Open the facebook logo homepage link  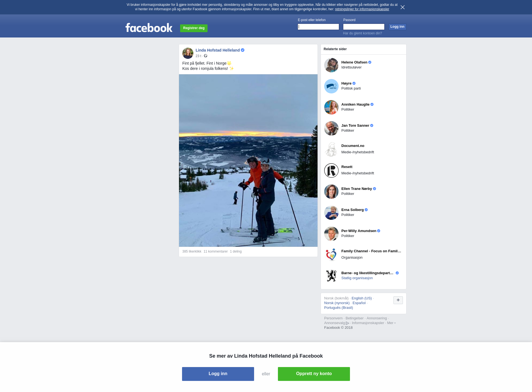click(x=149, y=28)
